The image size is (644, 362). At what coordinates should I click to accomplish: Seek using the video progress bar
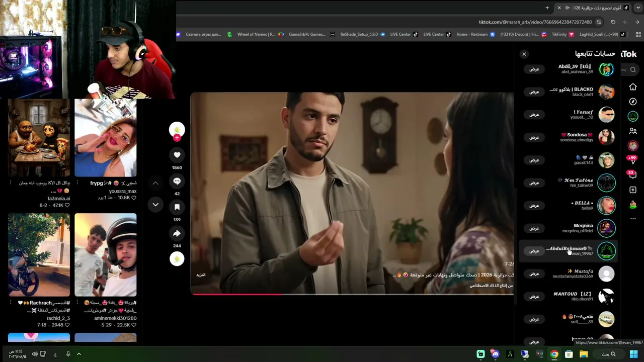[x=352, y=294]
